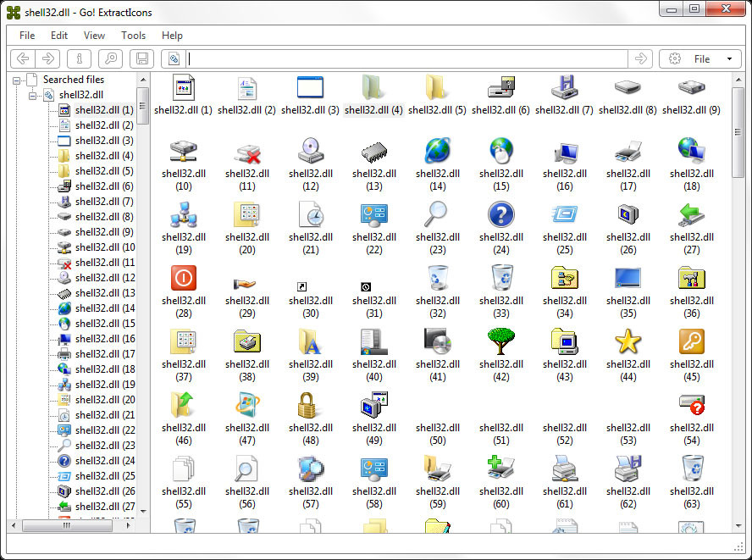
Task: Select the magnifier icon shell32.dll (23)
Action: tap(437, 214)
